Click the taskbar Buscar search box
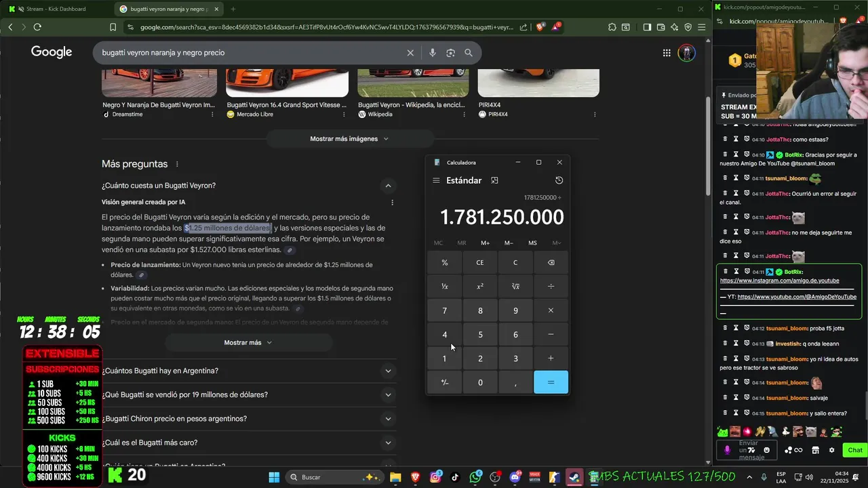Image resolution: width=868 pixels, height=488 pixels. [x=334, y=477]
